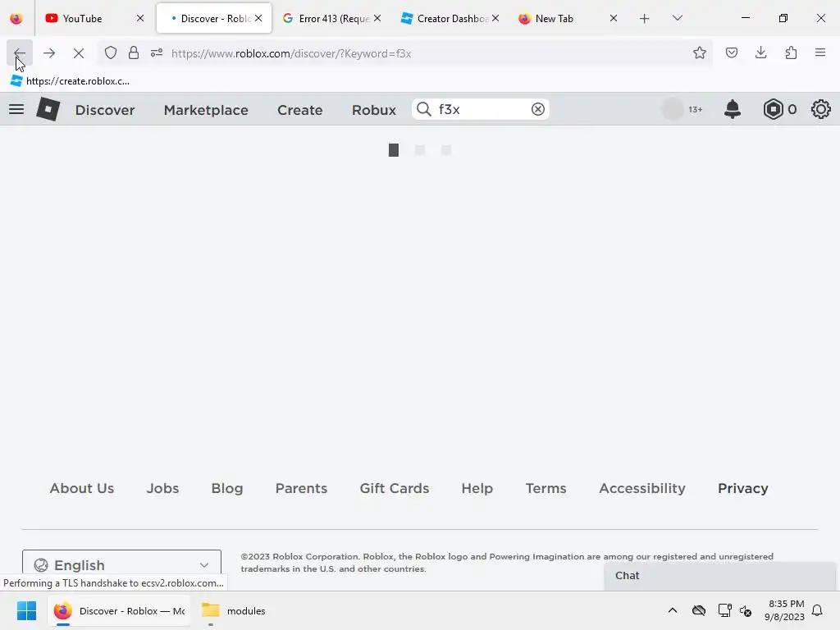Open the Windows Start menu
This screenshot has height=630, width=840.
[26, 610]
